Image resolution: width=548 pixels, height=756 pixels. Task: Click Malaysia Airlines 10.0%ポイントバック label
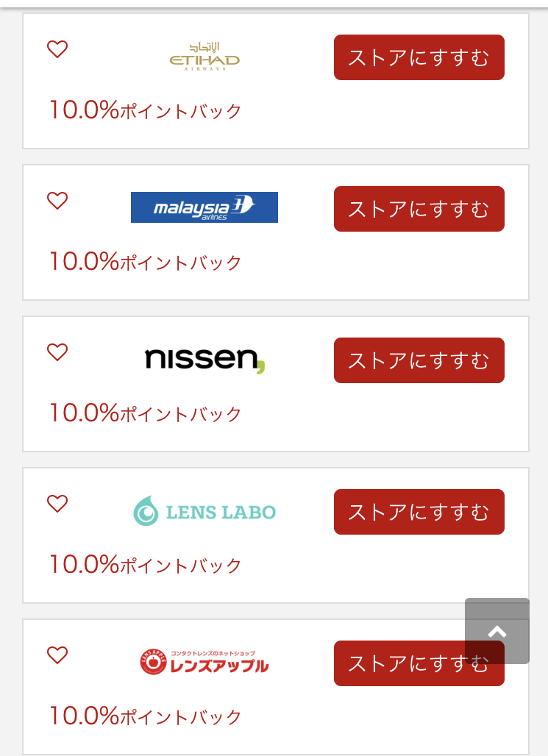(x=145, y=261)
